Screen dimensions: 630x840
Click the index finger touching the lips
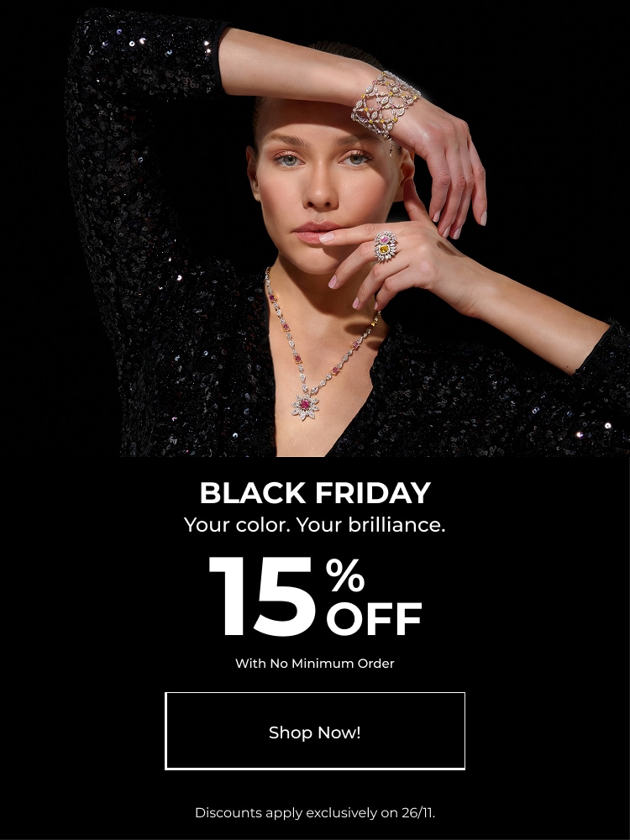[x=351, y=234]
